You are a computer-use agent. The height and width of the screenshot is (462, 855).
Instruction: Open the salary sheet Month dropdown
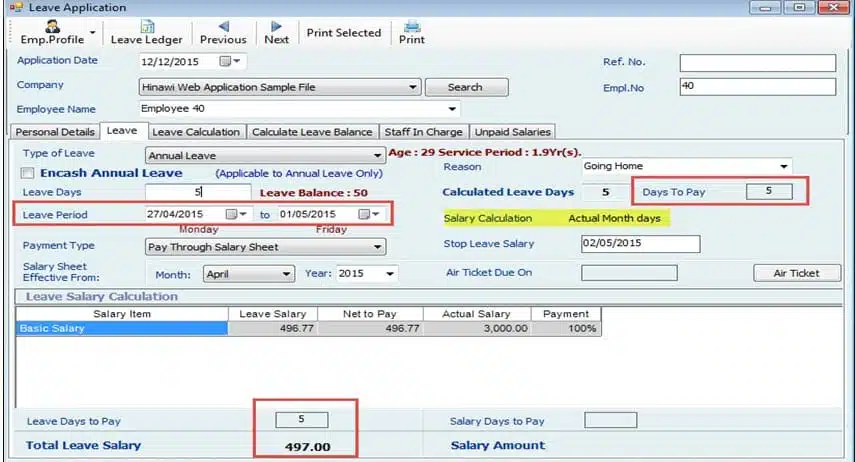pos(286,273)
